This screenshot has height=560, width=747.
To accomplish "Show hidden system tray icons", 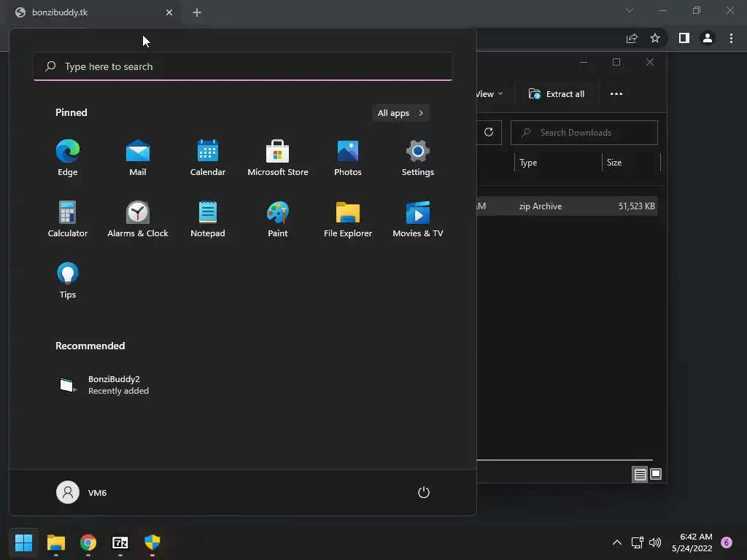I will point(617,542).
